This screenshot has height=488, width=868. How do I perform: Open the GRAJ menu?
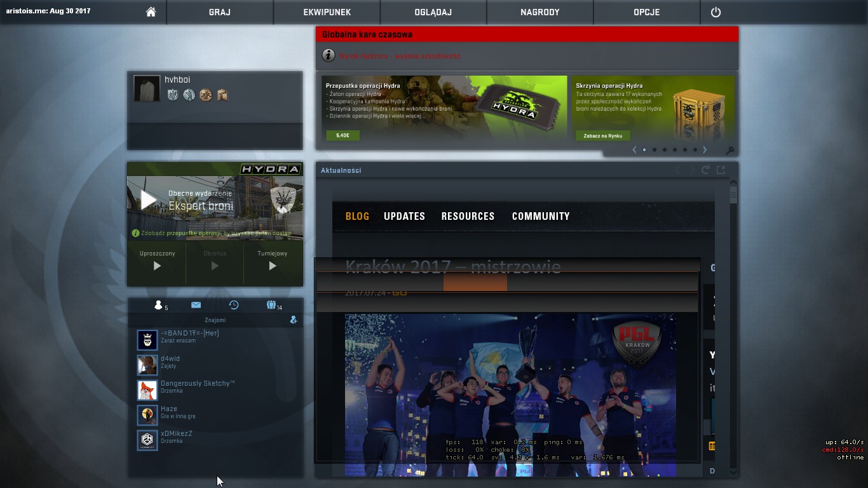[x=220, y=12]
